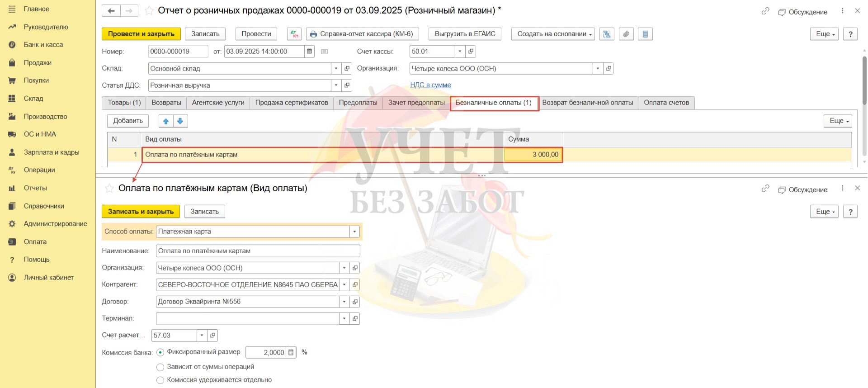Print Справка-отчет кассира (КМ-6)
Image resolution: width=868 pixels, height=388 pixels.
point(363,34)
